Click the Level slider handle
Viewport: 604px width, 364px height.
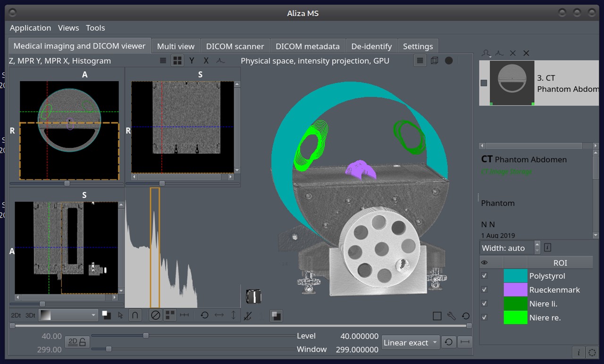pyautogui.click(x=146, y=336)
